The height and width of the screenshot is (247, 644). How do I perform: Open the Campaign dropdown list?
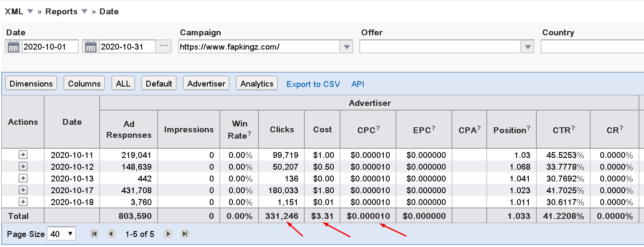pos(346,47)
